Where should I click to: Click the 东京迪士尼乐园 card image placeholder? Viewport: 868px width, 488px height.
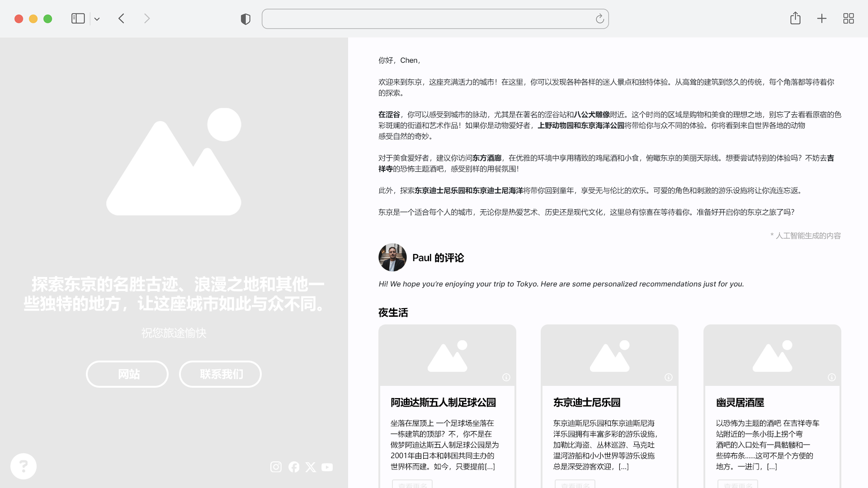(609, 356)
